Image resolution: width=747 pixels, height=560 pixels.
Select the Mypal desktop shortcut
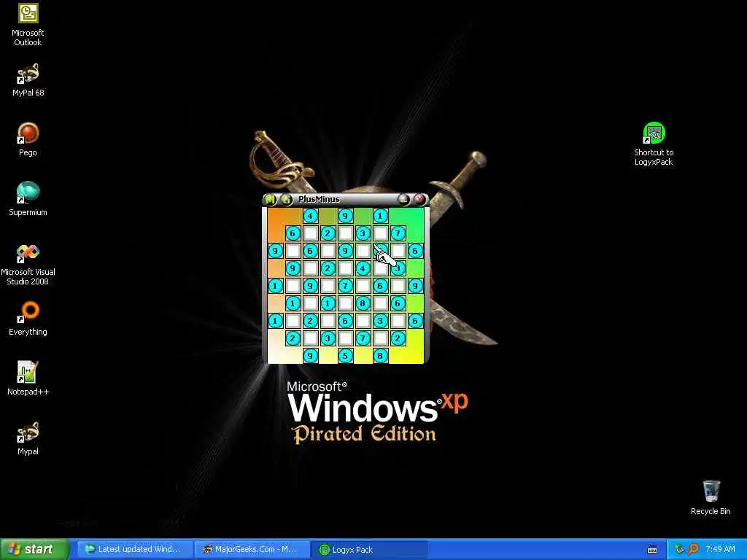click(28, 438)
